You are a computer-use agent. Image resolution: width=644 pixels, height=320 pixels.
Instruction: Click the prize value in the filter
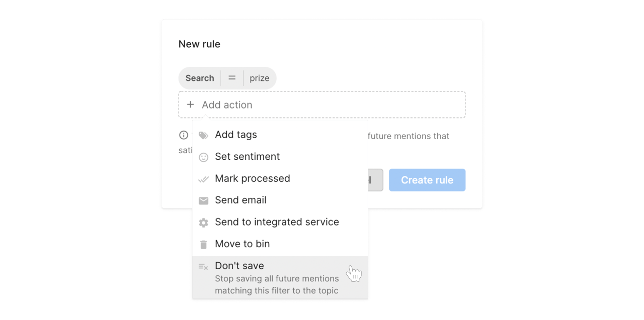click(x=259, y=78)
